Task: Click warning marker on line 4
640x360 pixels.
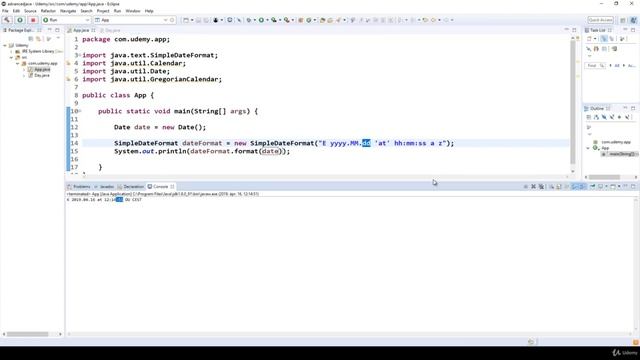Action: click(x=69, y=63)
